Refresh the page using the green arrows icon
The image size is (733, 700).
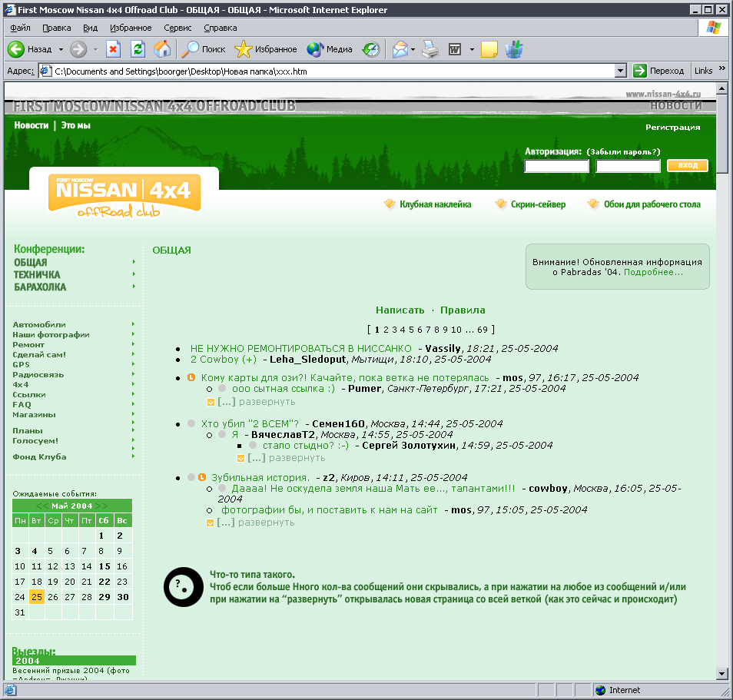click(x=138, y=49)
